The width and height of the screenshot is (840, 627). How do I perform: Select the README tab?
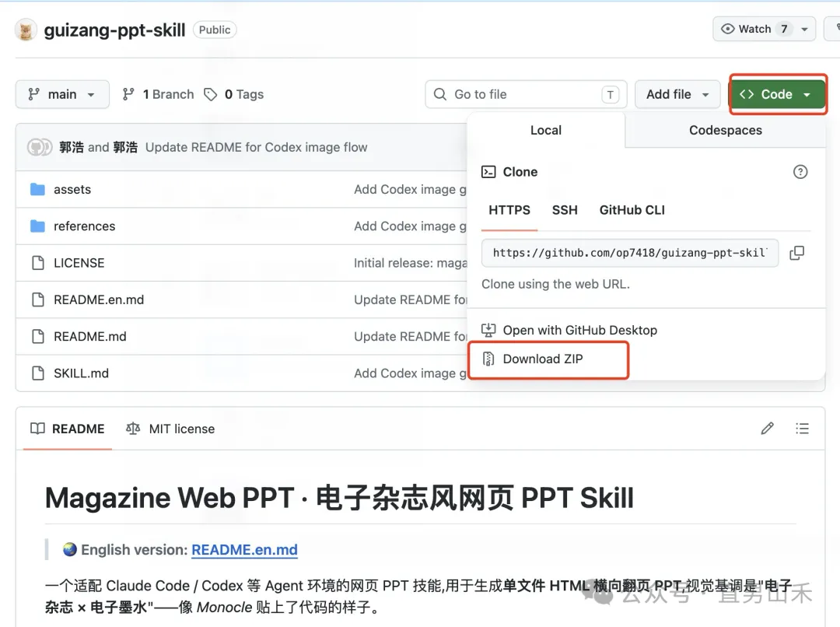click(68, 429)
